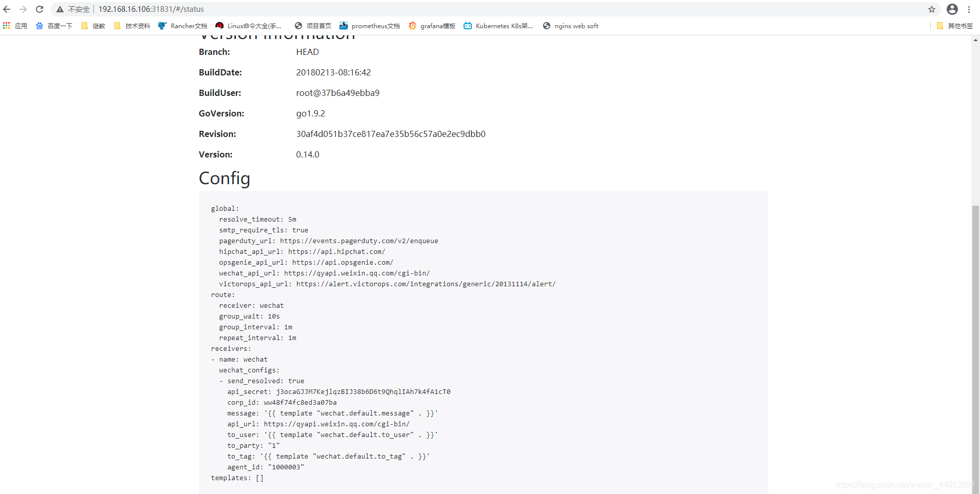
Task: Click the message template line
Action: coord(333,413)
